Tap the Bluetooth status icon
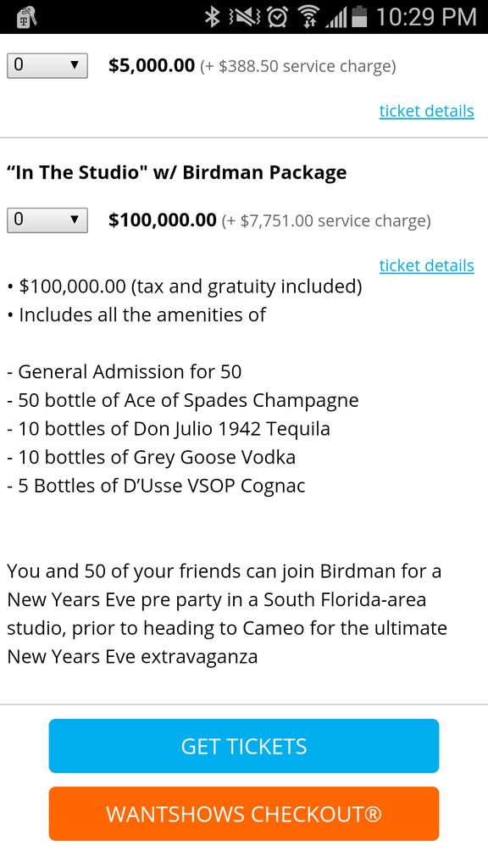Screen dimensions: 488x868 [212, 17]
